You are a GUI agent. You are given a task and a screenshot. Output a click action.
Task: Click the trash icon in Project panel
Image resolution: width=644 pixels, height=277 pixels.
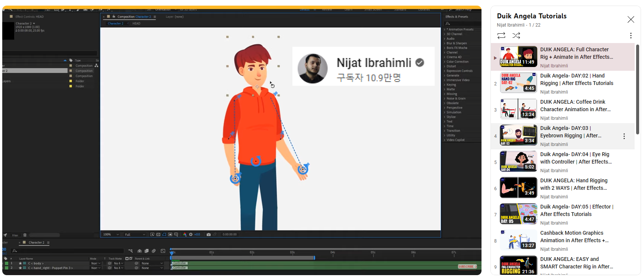pos(25,235)
